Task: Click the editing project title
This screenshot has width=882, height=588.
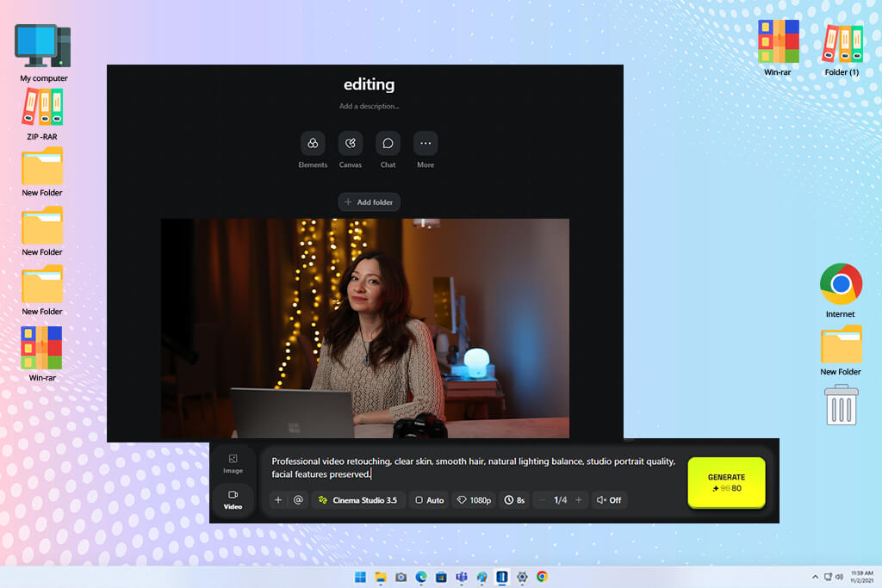Action: [369, 84]
